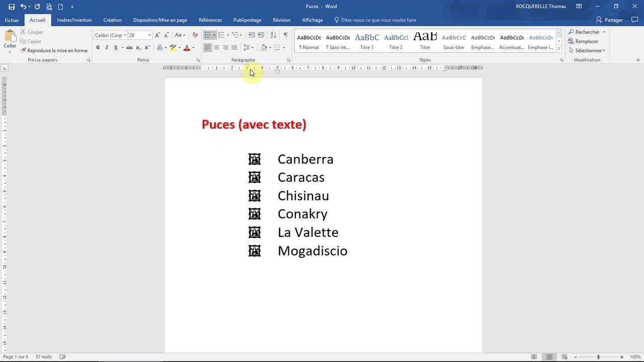
Task: Align text to the left
Action: pos(207,48)
